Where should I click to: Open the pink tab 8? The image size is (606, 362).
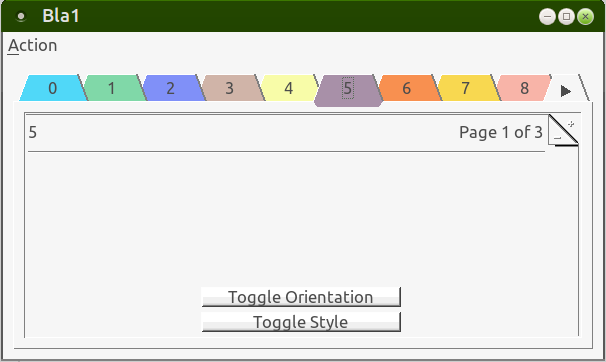pyautogui.click(x=524, y=88)
